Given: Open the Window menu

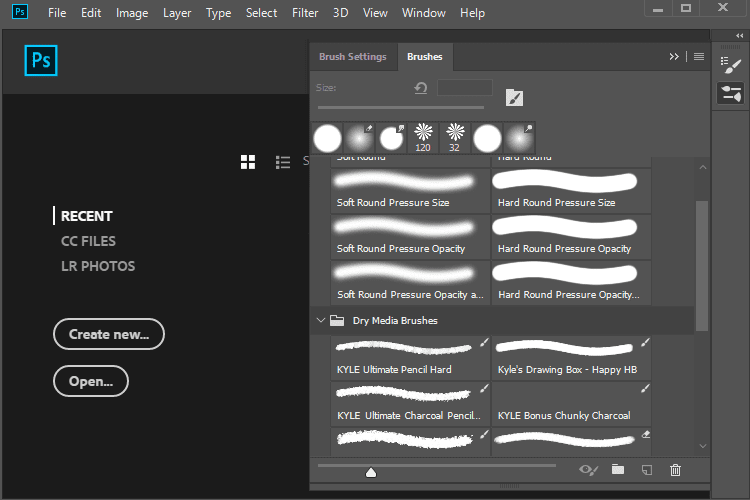Looking at the screenshot, I should [424, 13].
